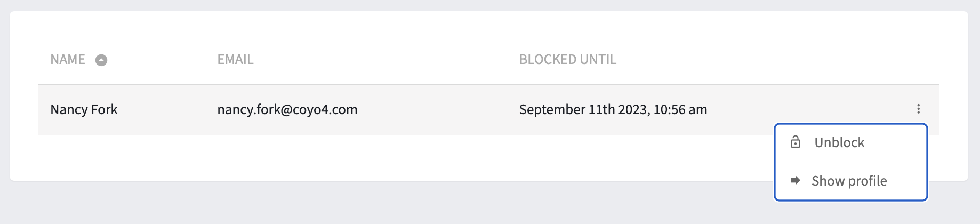Click the ascending sort arrow beside NAME
This screenshot has width=980, height=224.
[101, 60]
